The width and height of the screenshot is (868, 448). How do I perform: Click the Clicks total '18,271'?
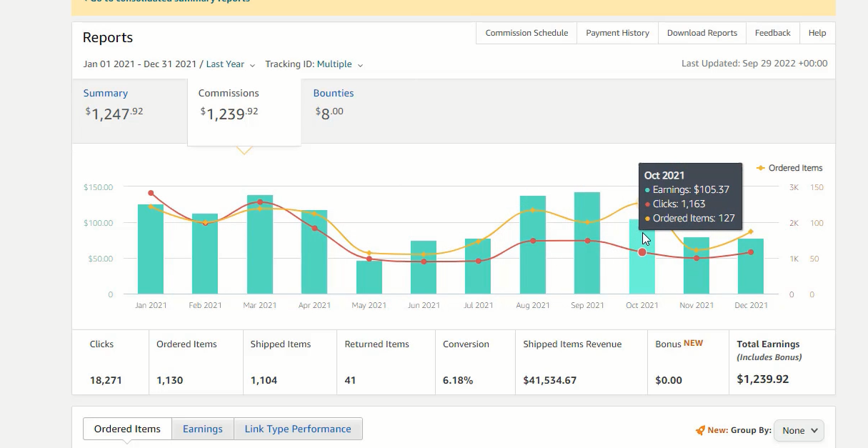point(106,380)
